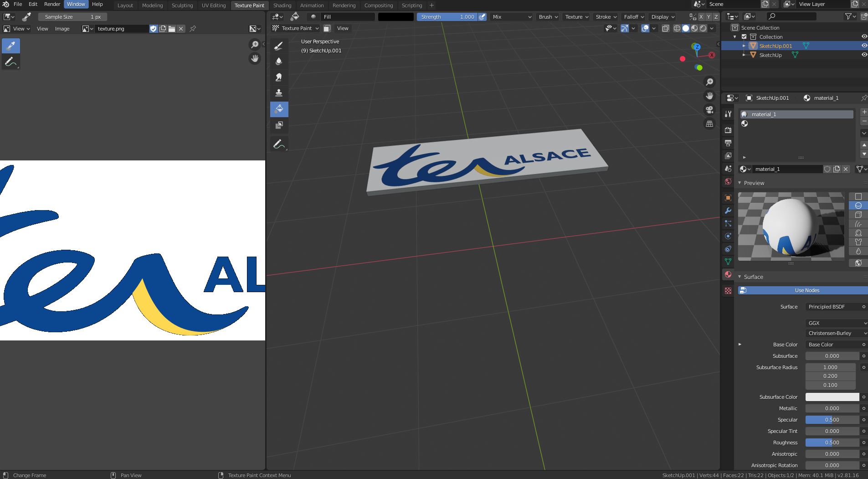This screenshot has height=479, width=868.
Task: Hide SketchUp.001 object via eye icon
Action: point(864,46)
